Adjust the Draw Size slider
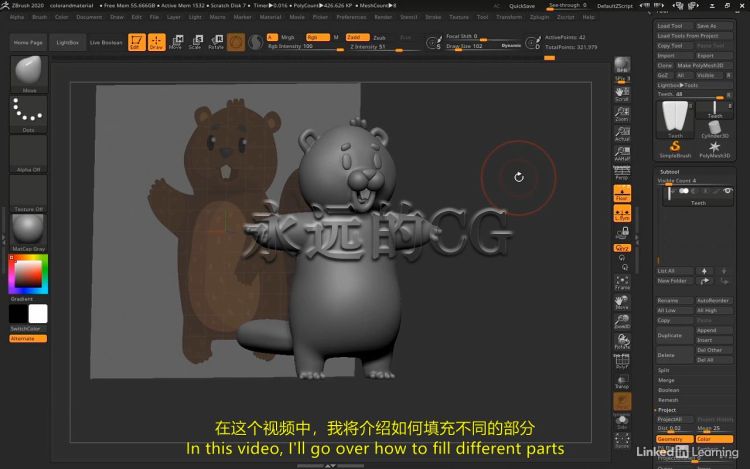 [x=483, y=46]
